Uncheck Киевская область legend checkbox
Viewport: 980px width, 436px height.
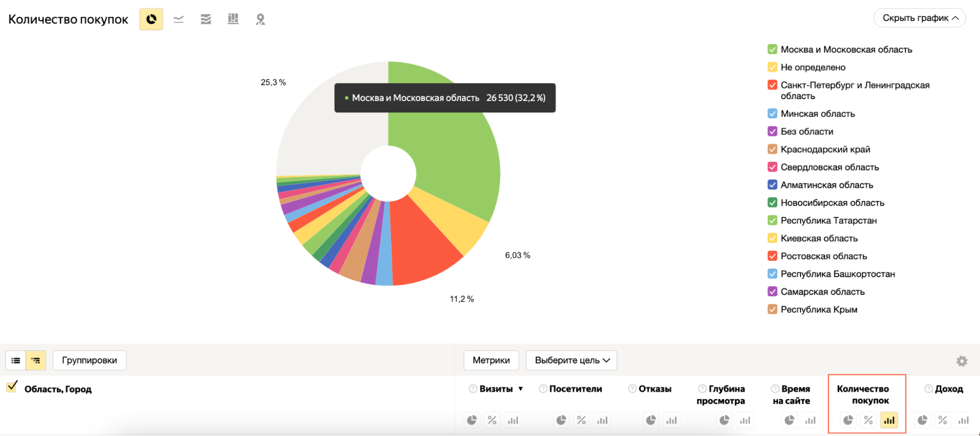[772, 238]
